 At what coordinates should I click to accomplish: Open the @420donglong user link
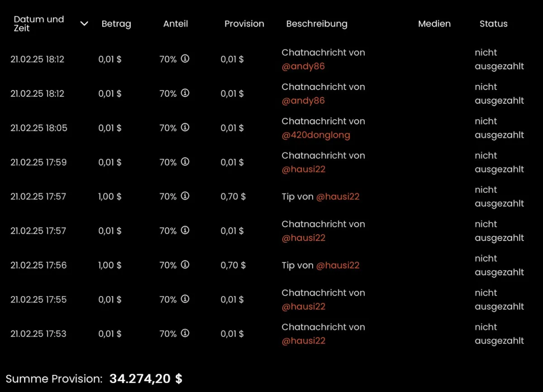(x=316, y=135)
